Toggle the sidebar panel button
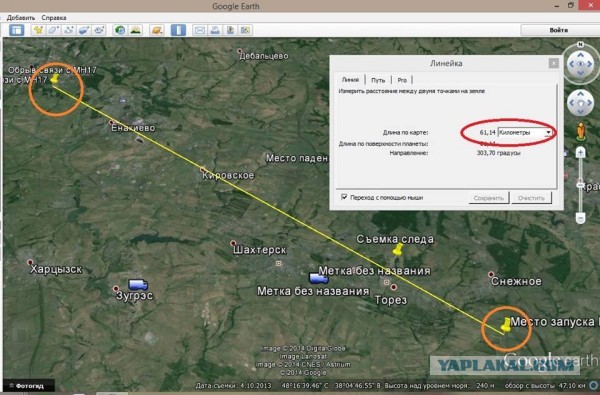This screenshot has width=600, height=395. (x=16, y=30)
